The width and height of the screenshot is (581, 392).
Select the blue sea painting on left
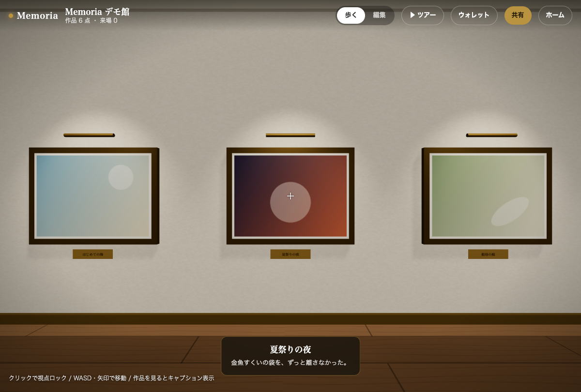tap(94, 196)
